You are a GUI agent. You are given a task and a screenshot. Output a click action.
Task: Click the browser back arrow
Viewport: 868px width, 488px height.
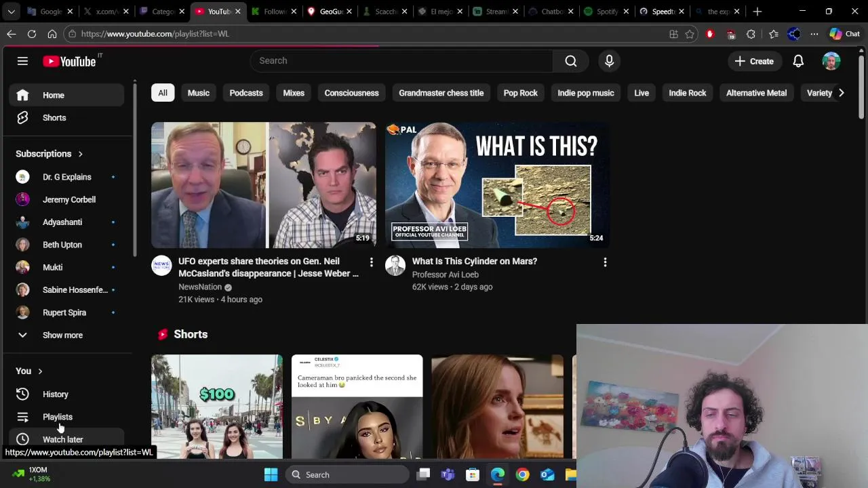[12, 34]
